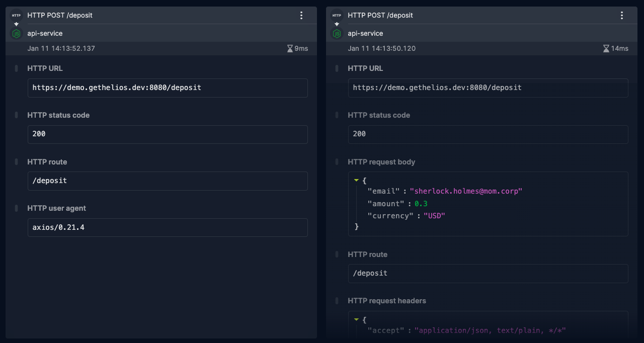
Task: Click the axios/0.21.4 user agent field
Action: click(168, 227)
